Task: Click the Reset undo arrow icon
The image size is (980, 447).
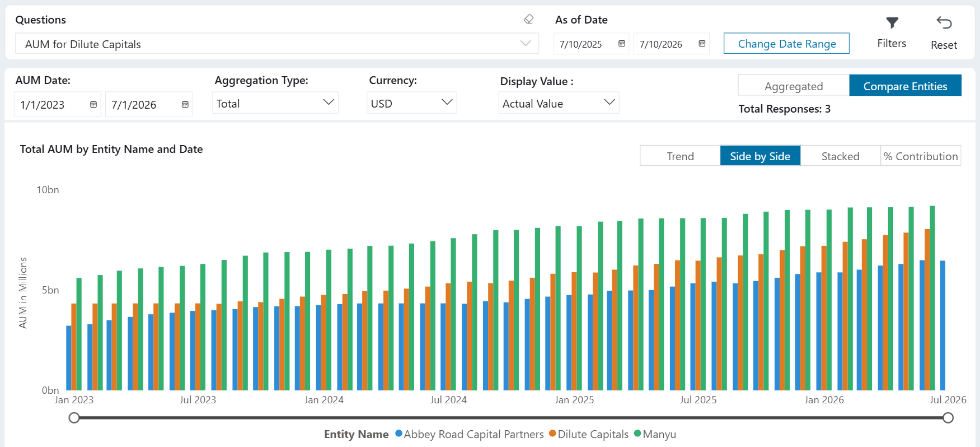Action: 944,22
